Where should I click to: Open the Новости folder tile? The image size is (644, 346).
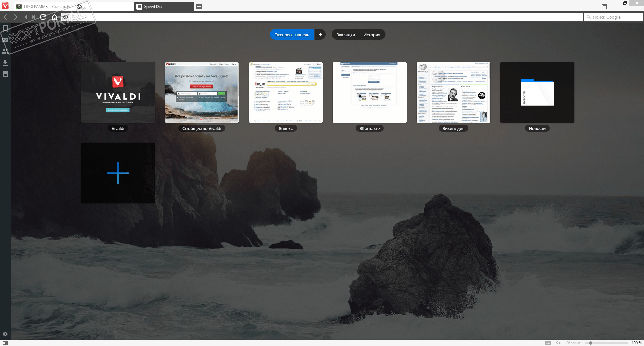tap(537, 93)
